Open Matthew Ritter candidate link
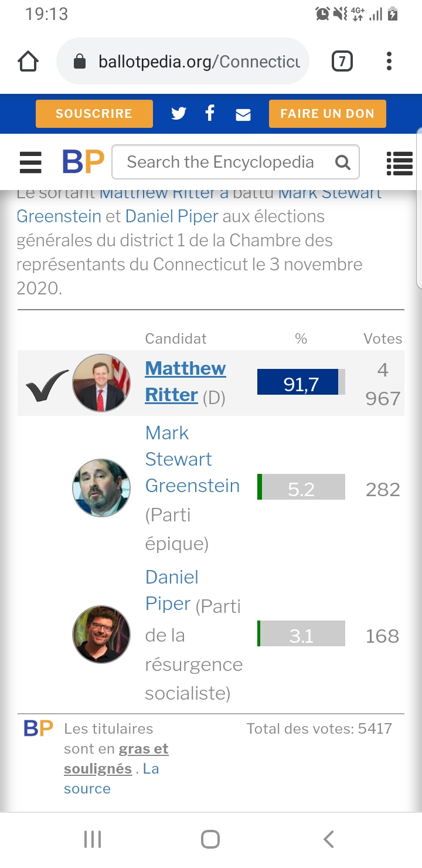The height and width of the screenshot is (868, 422). coord(185,381)
